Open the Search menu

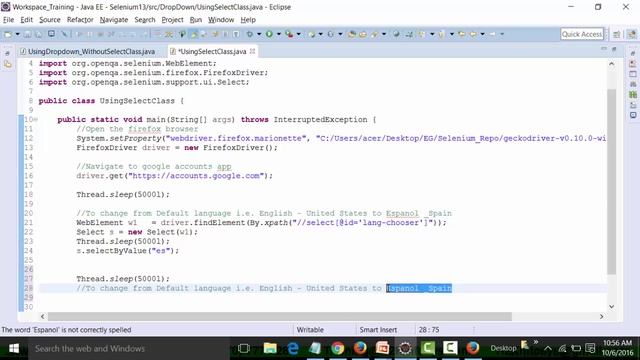(145, 20)
